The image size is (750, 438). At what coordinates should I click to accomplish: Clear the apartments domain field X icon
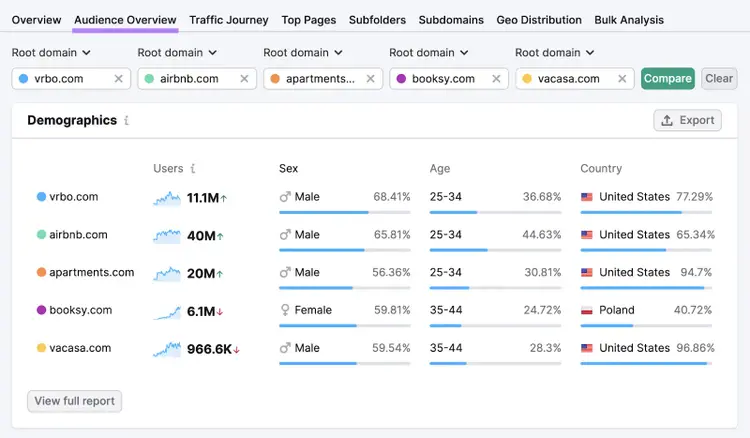click(x=370, y=78)
